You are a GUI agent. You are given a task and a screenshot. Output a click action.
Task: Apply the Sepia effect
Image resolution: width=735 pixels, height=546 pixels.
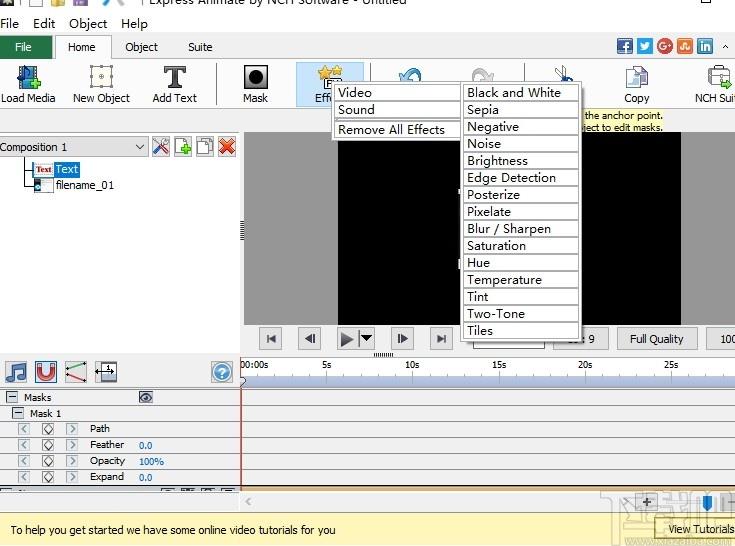(x=520, y=110)
